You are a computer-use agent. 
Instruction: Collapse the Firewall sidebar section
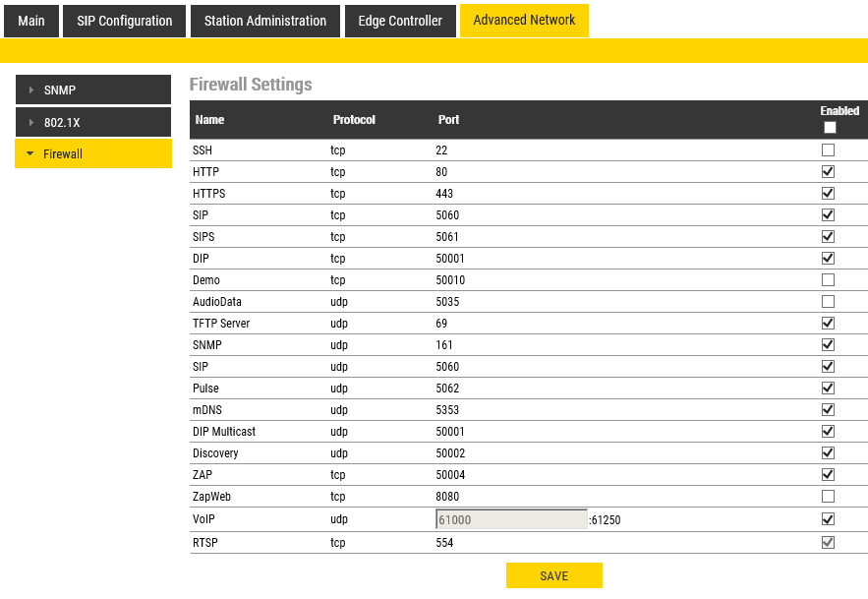pyautogui.click(x=92, y=154)
